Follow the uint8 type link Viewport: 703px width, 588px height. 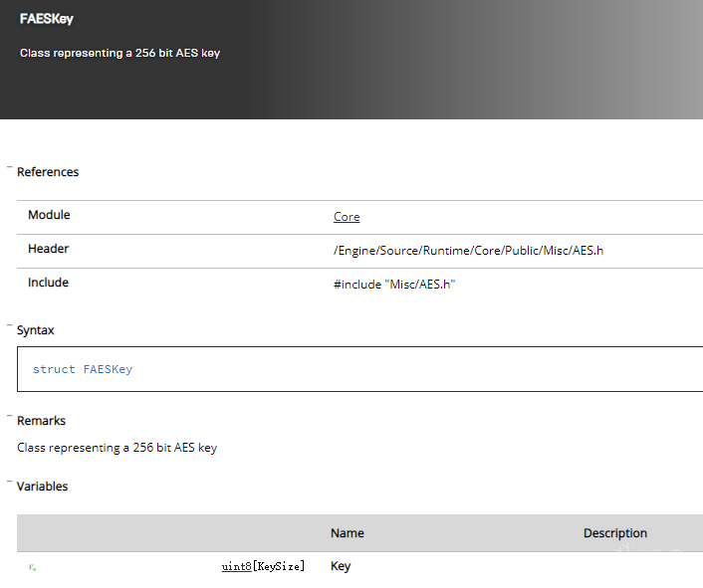pyautogui.click(x=236, y=566)
